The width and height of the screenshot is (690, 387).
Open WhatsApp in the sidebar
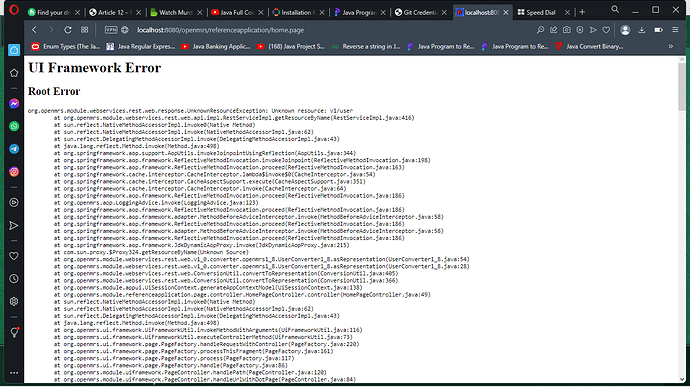point(14,126)
